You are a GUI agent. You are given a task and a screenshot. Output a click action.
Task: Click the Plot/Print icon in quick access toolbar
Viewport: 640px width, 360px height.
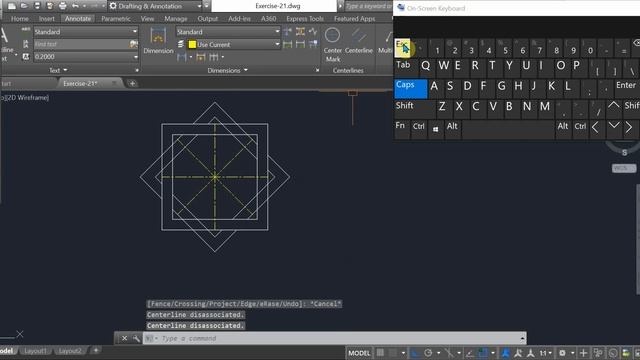pyautogui.click(x=62, y=6)
